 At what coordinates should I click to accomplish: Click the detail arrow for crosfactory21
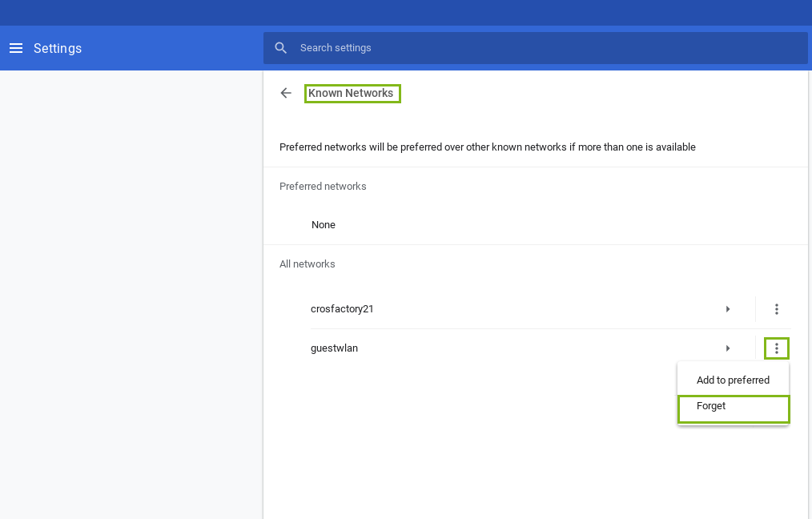click(728, 308)
